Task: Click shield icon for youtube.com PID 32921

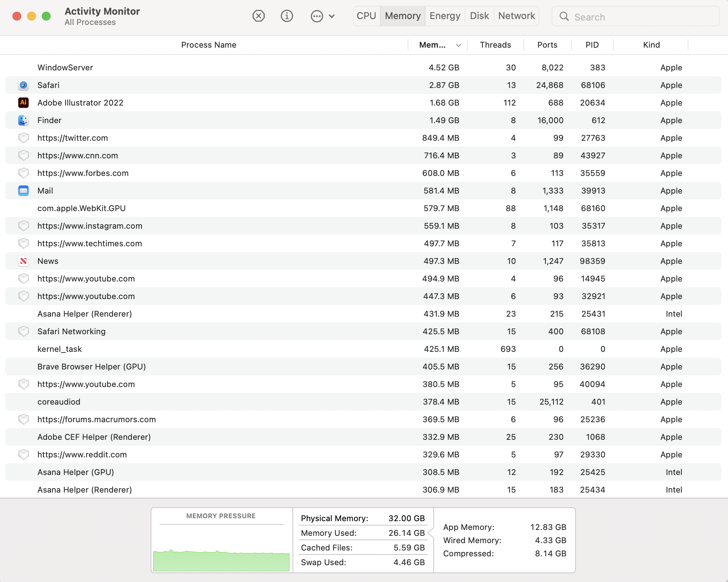Action: point(23,296)
